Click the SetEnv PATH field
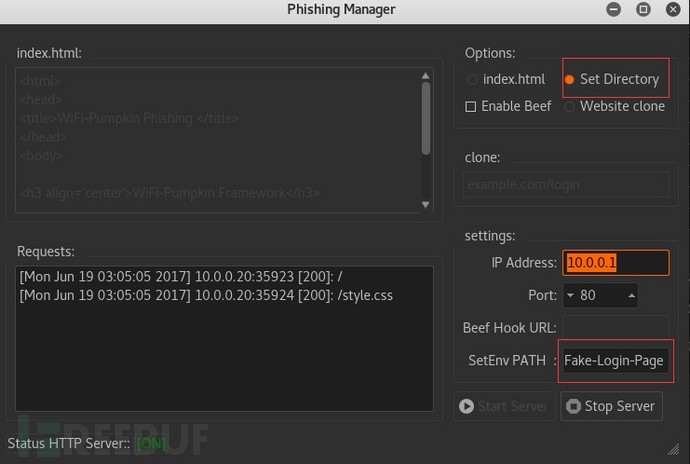 click(x=616, y=361)
